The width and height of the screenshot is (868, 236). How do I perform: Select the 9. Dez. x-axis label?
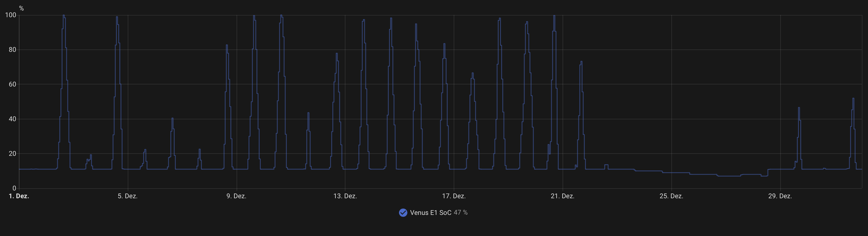[236, 196]
